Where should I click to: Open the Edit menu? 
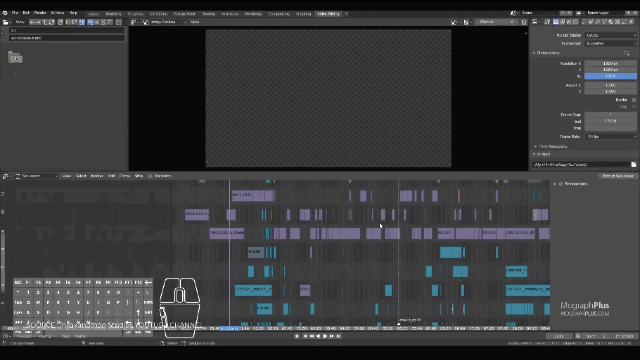pyautogui.click(x=26, y=13)
